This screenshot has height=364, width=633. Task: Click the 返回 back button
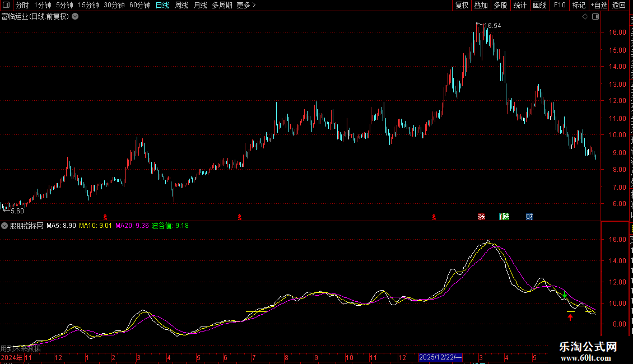[619, 5]
